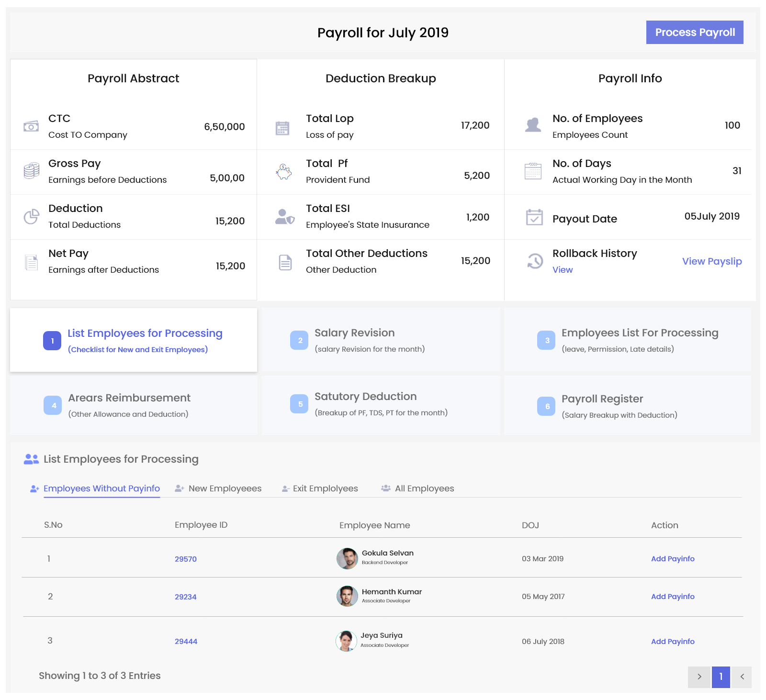The image size is (766, 700).
Task: Click the Action column header
Action: [665, 525]
